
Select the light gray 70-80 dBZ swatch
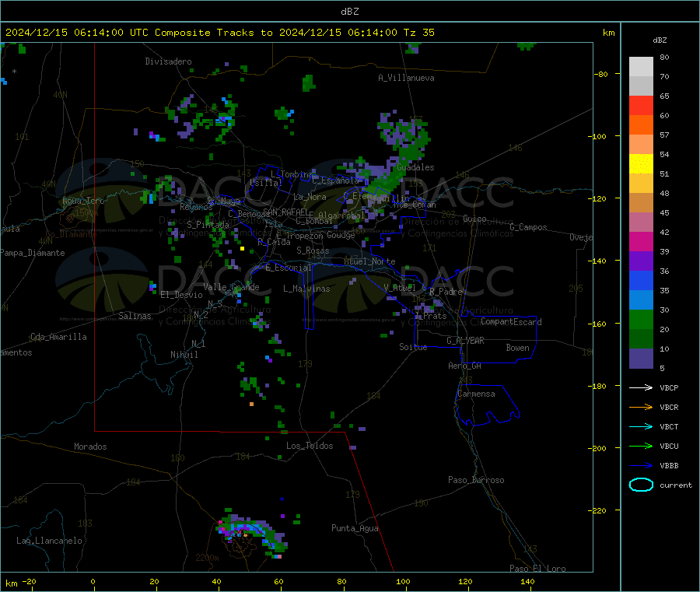coord(641,67)
